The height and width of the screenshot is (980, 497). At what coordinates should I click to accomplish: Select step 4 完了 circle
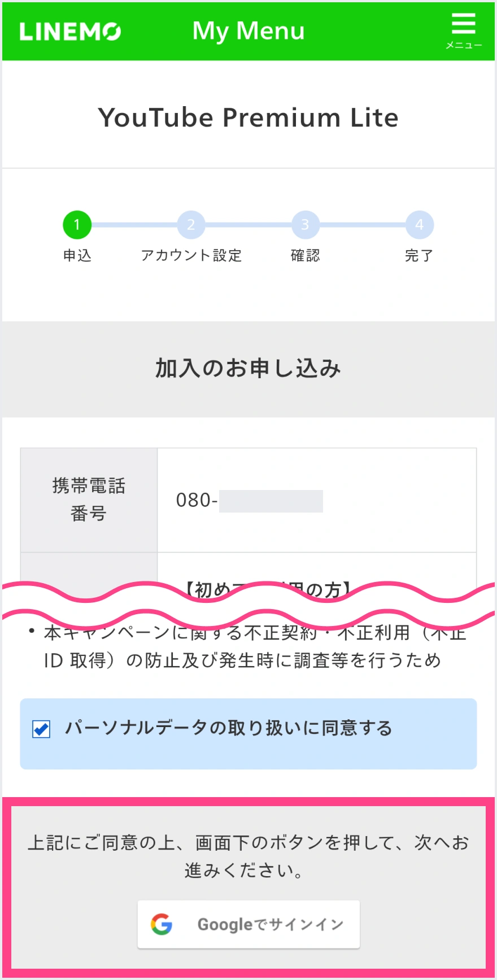pyautogui.click(x=419, y=225)
